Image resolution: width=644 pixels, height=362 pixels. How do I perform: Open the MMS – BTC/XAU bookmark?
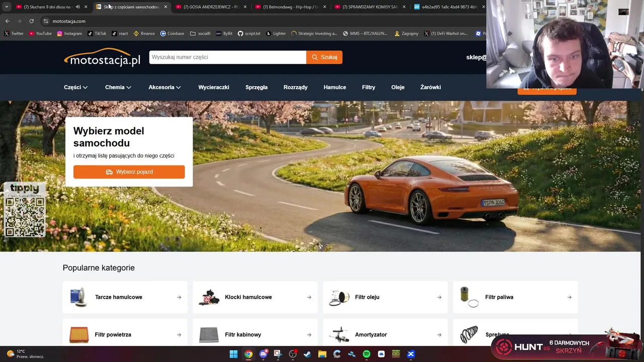click(365, 34)
